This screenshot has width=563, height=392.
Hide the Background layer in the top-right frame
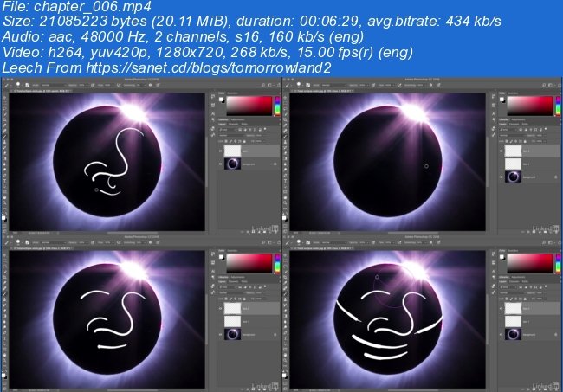point(502,177)
